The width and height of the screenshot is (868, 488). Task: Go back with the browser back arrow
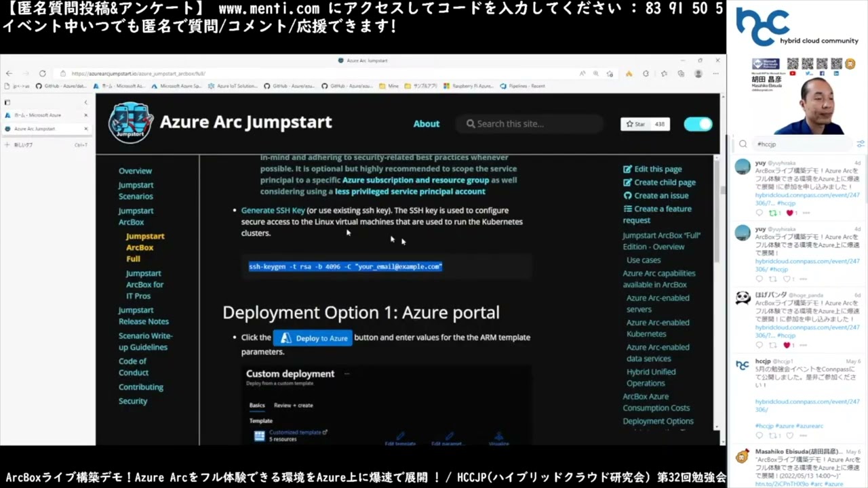click(x=9, y=73)
